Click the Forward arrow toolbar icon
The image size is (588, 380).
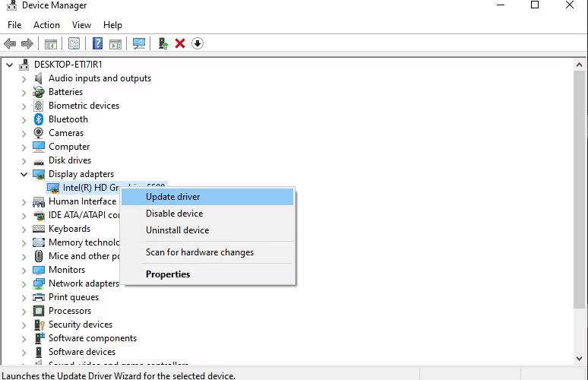(x=27, y=43)
